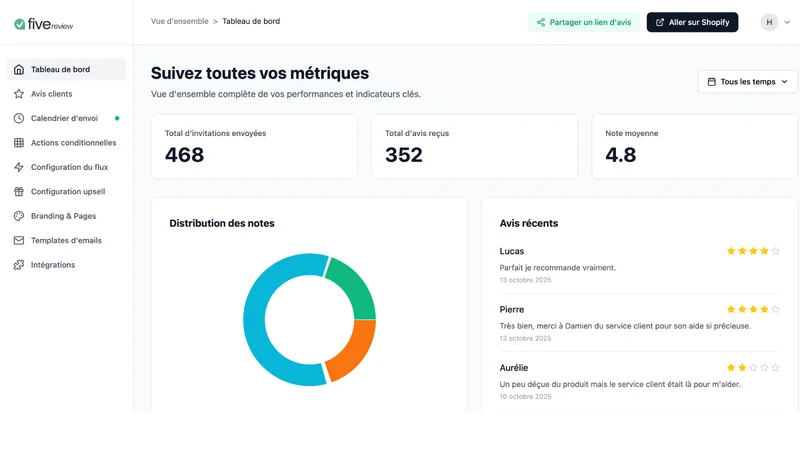Open Actions conditionnelles
Image resolution: width=800 pixels, height=450 pixels.
66,143
